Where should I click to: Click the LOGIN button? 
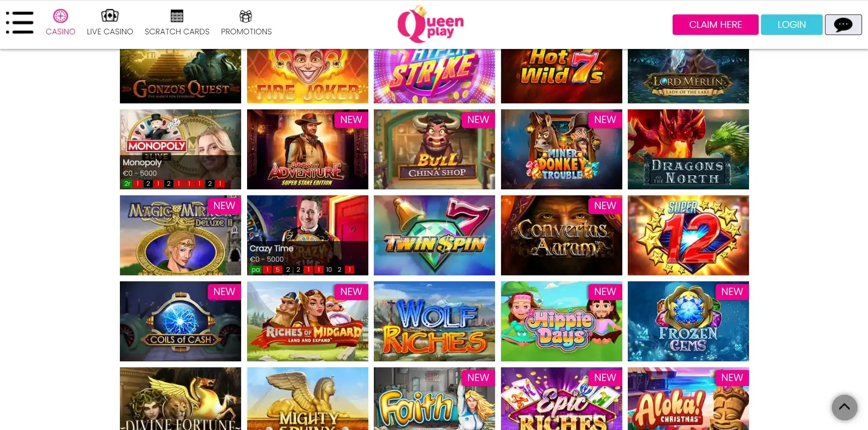(x=792, y=25)
